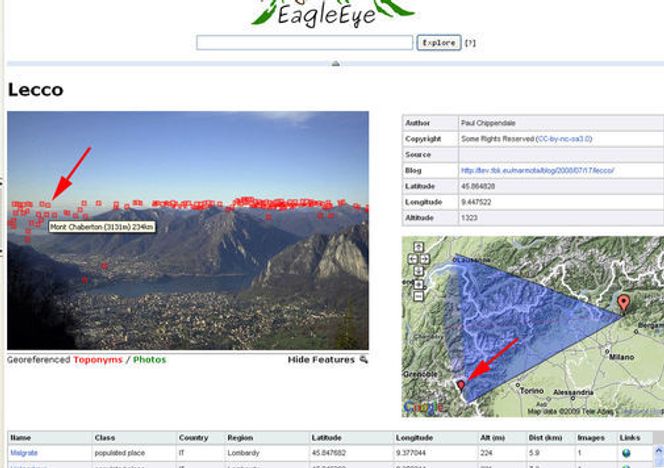Image resolution: width=664 pixels, height=468 pixels.
Task: Collapse the search header with the arrow
Action: [336, 64]
